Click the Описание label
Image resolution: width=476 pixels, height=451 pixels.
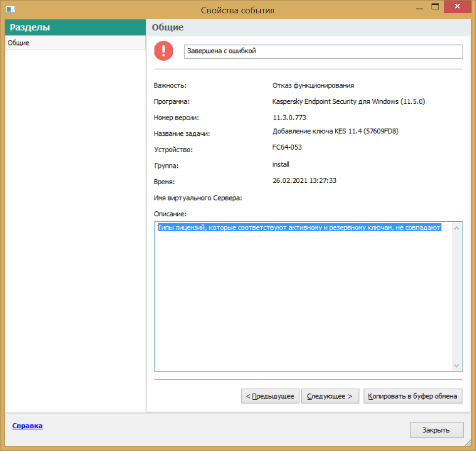(170, 214)
